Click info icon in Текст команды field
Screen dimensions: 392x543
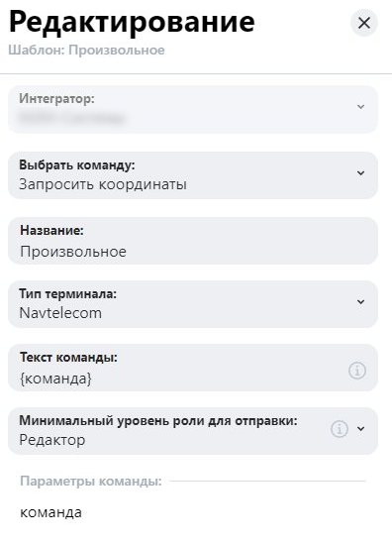coord(357,371)
